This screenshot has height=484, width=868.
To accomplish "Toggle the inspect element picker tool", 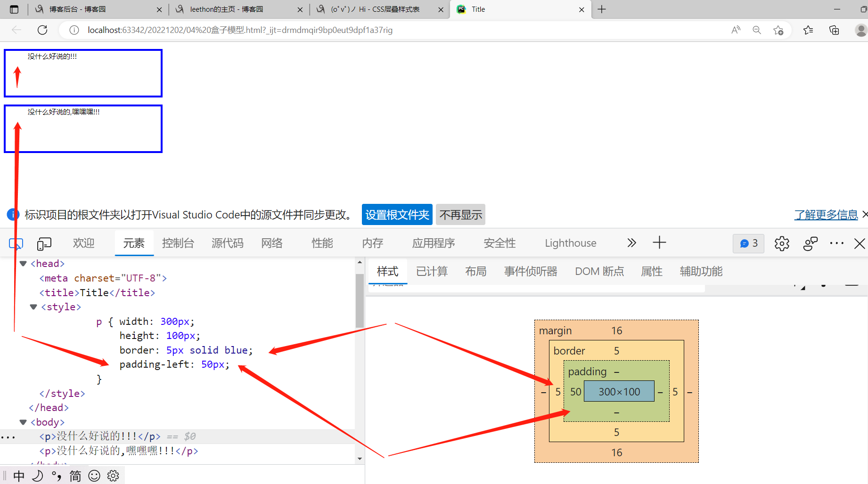I will tap(16, 243).
